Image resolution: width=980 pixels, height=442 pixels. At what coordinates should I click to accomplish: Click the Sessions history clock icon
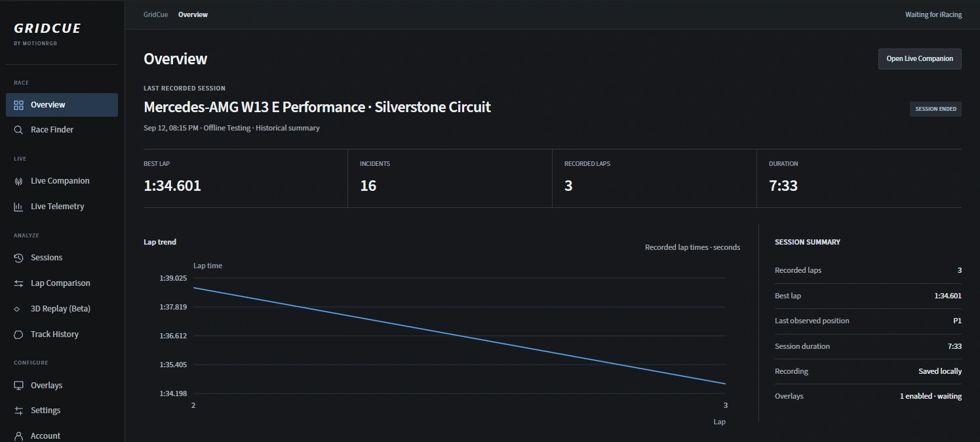pyautogui.click(x=18, y=258)
